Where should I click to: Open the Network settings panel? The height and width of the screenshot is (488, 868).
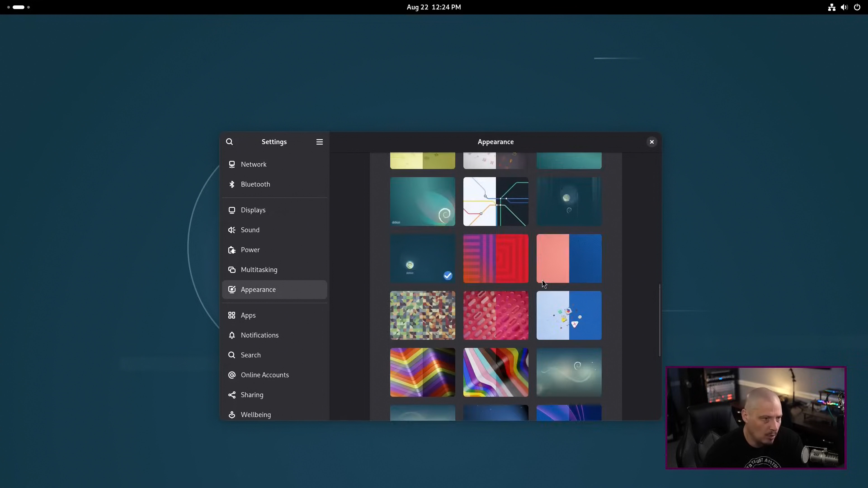275,164
